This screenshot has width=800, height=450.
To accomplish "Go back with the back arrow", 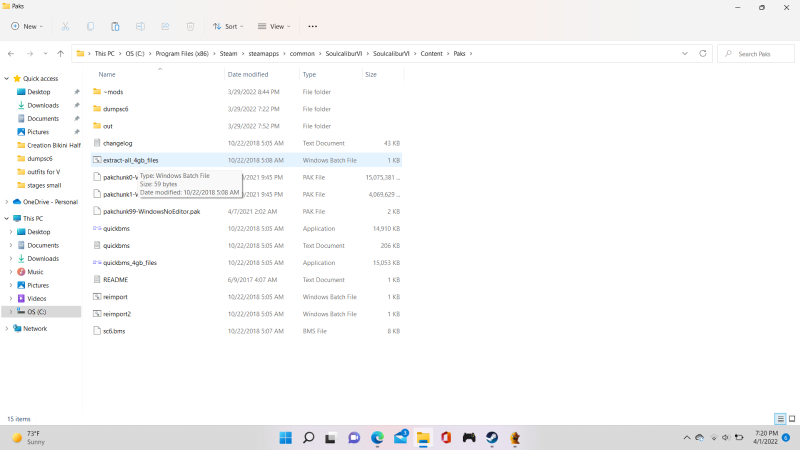I will click(x=11, y=54).
